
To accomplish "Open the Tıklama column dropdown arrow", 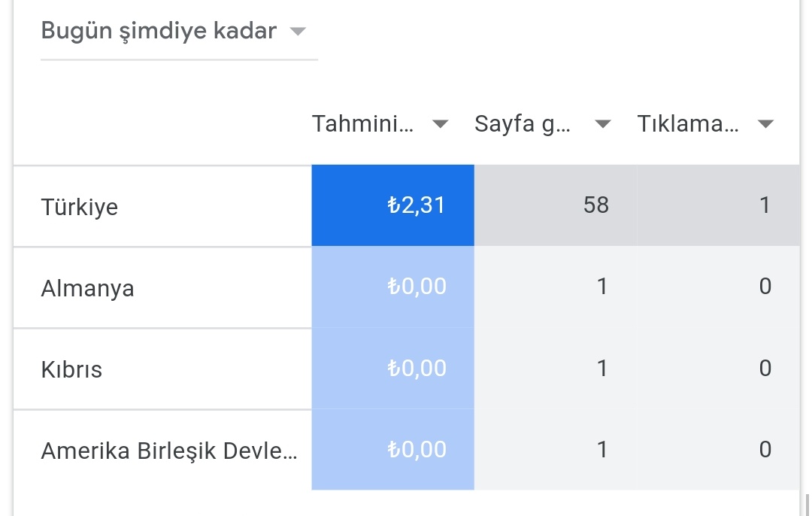I will coord(765,124).
